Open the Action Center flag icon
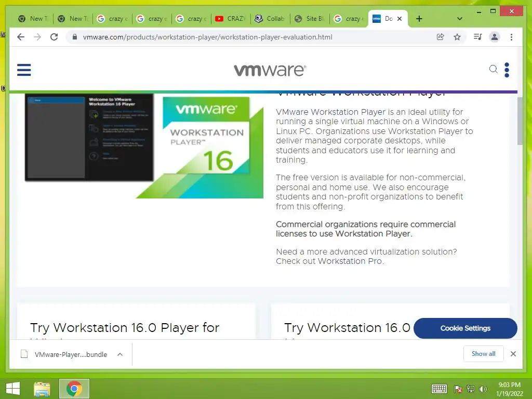Viewport: 532px width, 399px height. click(458, 389)
